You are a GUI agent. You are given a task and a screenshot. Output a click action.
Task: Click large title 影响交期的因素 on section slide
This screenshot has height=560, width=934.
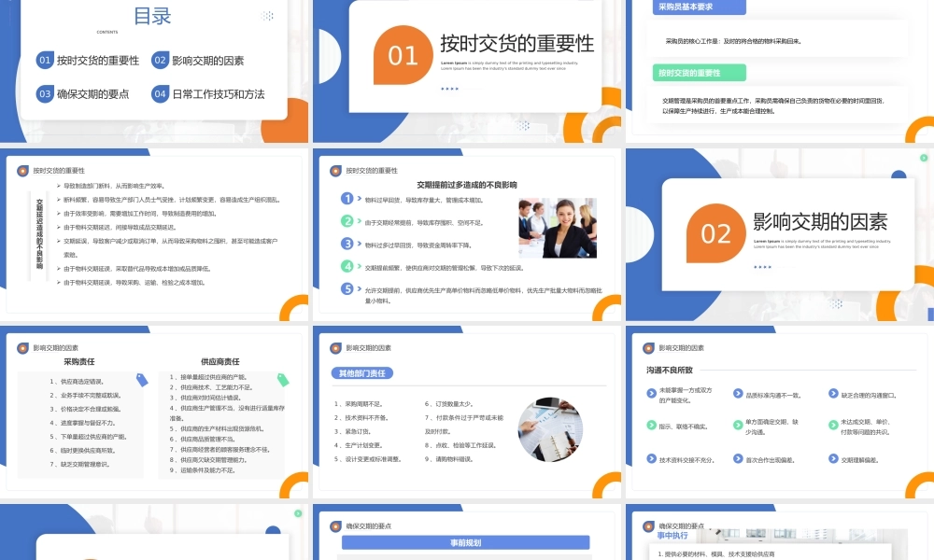point(820,222)
